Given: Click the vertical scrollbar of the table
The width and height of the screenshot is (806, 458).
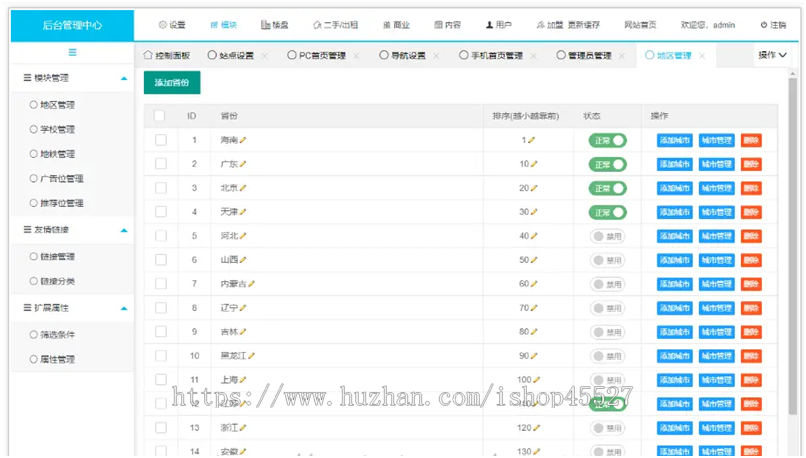Looking at the screenshot, I should click(792, 246).
